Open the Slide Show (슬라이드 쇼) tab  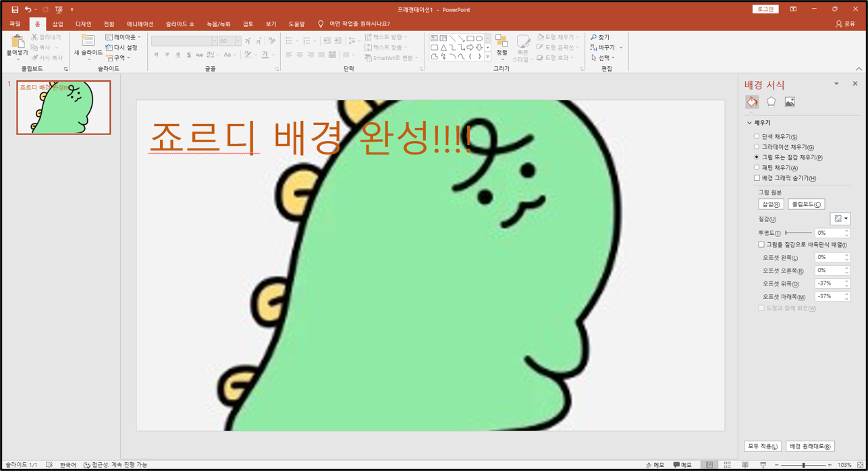[180, 24]
